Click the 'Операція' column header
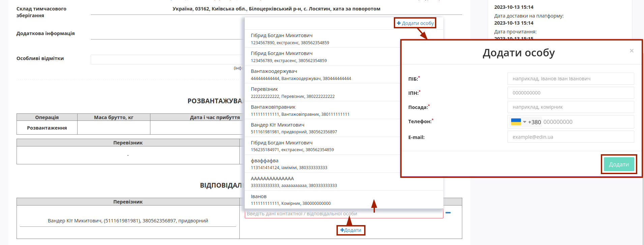 click(47, 117)
